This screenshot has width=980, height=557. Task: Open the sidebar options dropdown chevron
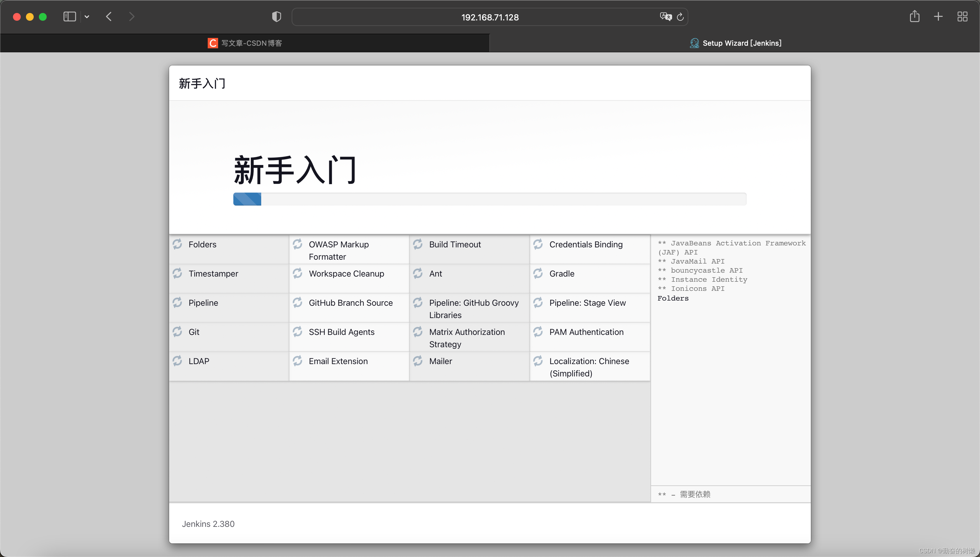[87, 17]
